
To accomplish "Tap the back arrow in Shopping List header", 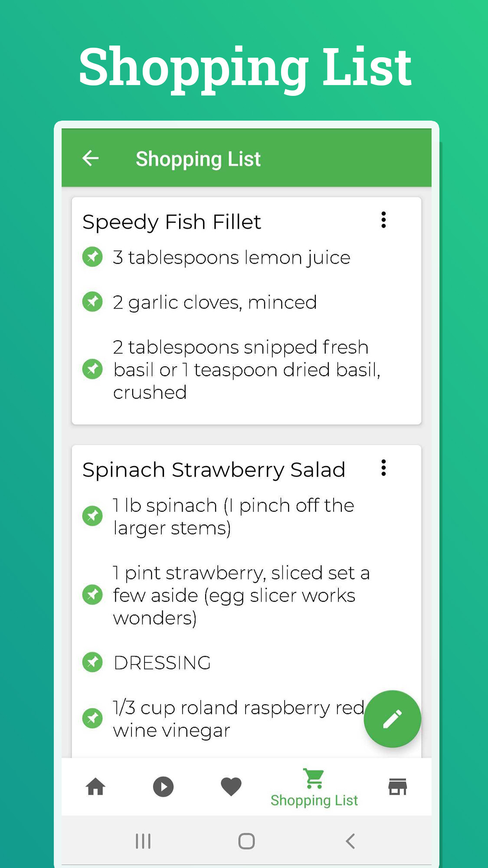I will pyautogui.click(x=91, y=158).
